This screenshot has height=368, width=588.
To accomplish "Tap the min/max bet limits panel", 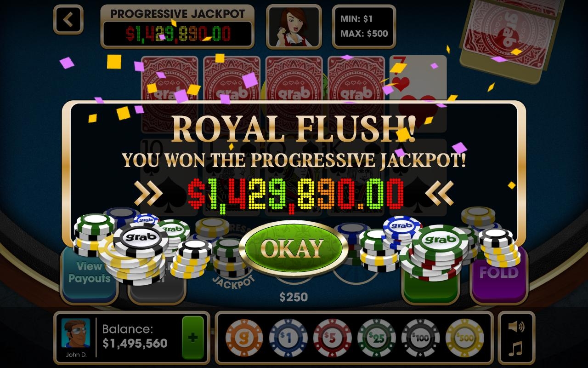I will click(364, 26).
